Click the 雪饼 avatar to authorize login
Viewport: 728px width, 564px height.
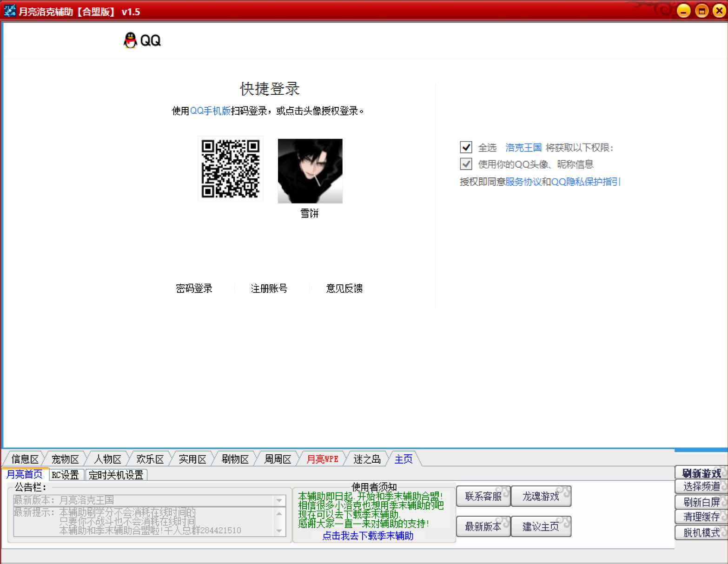point(310,171)
